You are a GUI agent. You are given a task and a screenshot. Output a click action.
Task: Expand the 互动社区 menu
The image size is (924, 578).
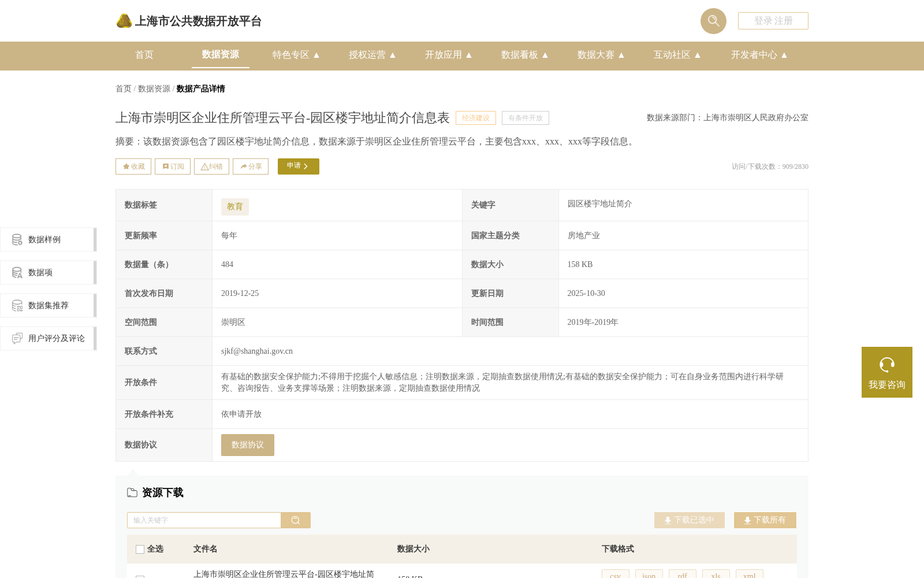(x=677, y=55)
